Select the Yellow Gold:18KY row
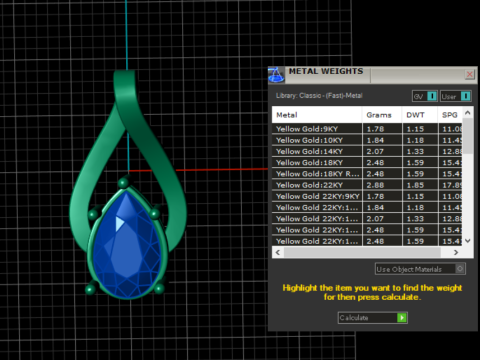480x360 pixels. (x=367, y=163)
